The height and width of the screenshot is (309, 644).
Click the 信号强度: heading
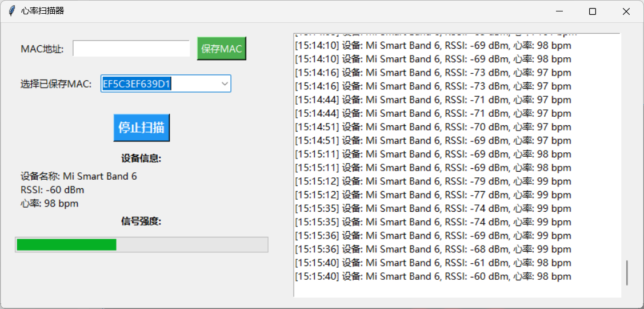[x=141, y=222]
